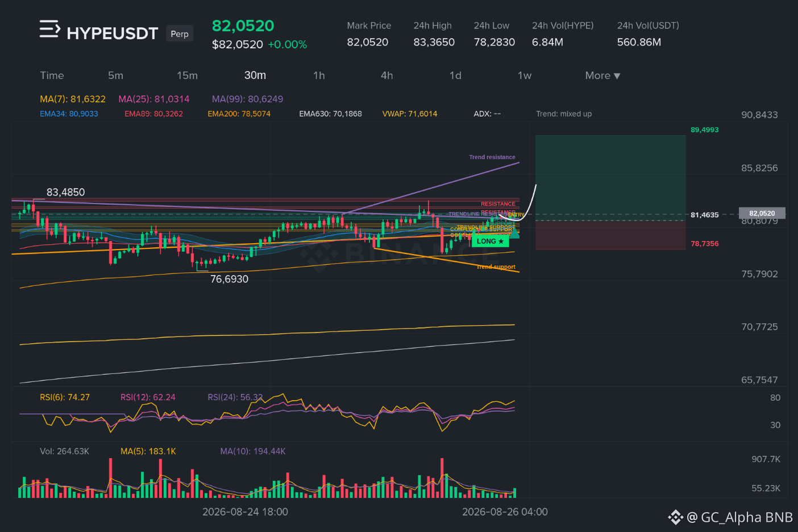Viewport: 798px width, 532px height.
Task: Click the 24h Vol(USDT) value 560.86M
Action: pyautogui.click(x=639, y=42)
